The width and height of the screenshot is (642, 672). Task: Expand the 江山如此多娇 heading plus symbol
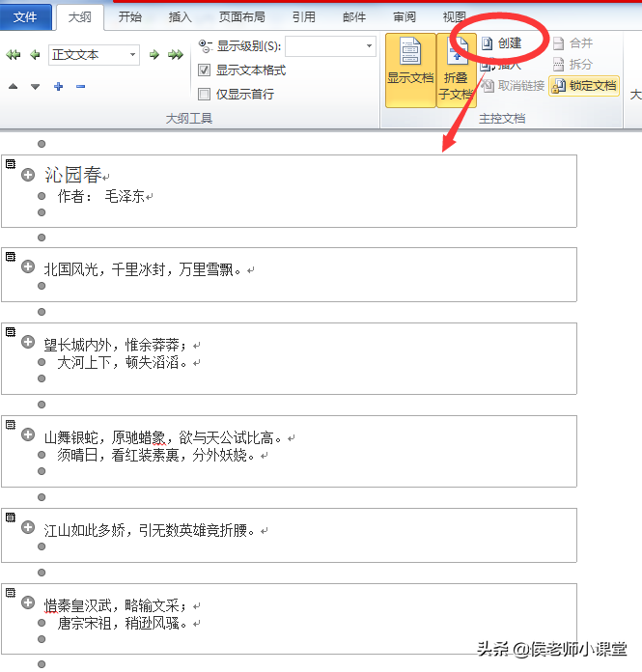(28, 527)
